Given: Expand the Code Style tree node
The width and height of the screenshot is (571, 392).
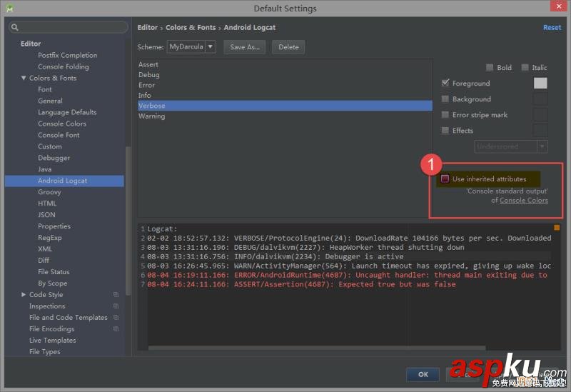Looking at the screenshot, I should [x=24, y=294].
